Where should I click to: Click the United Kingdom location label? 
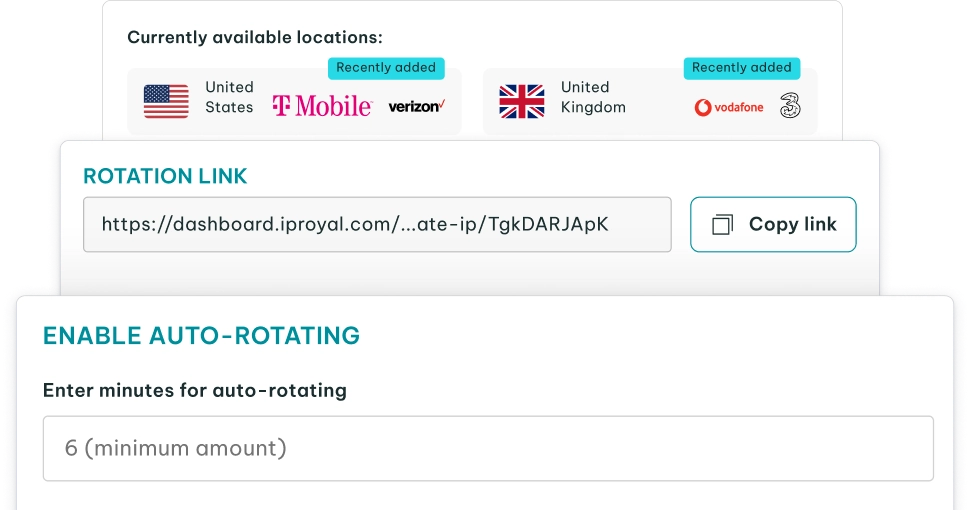592,97
